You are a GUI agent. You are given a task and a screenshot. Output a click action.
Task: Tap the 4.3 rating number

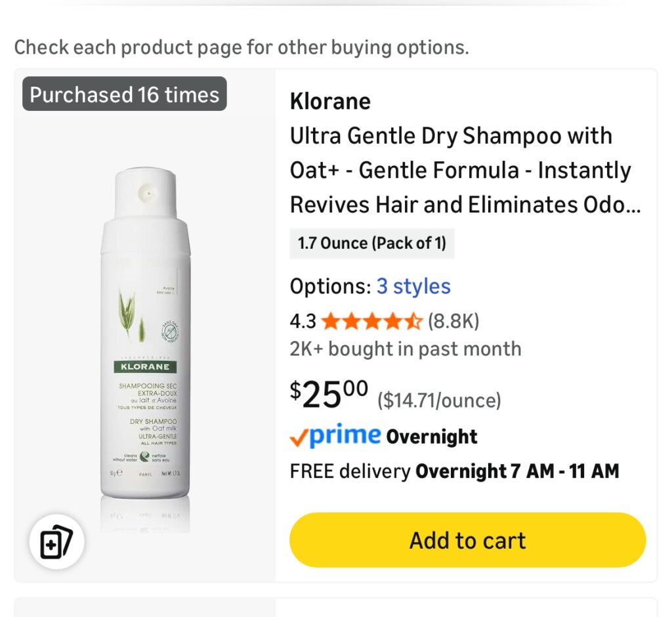(303, 322)
